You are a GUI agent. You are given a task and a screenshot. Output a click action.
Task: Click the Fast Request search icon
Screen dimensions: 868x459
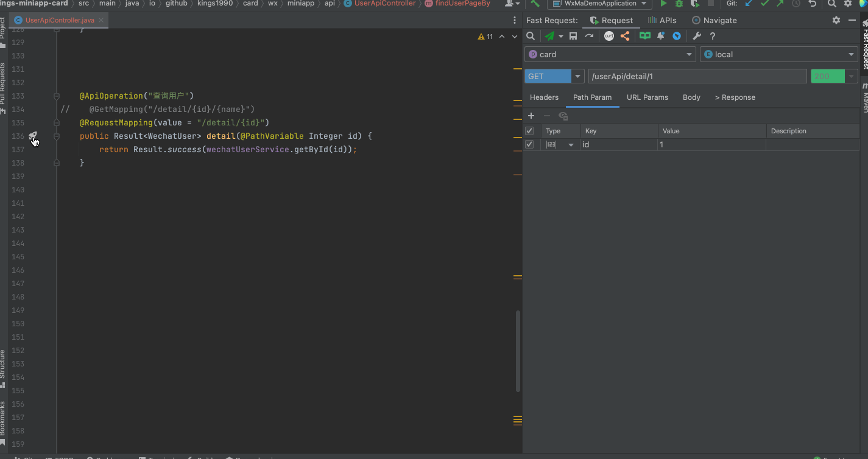point(531,37)
